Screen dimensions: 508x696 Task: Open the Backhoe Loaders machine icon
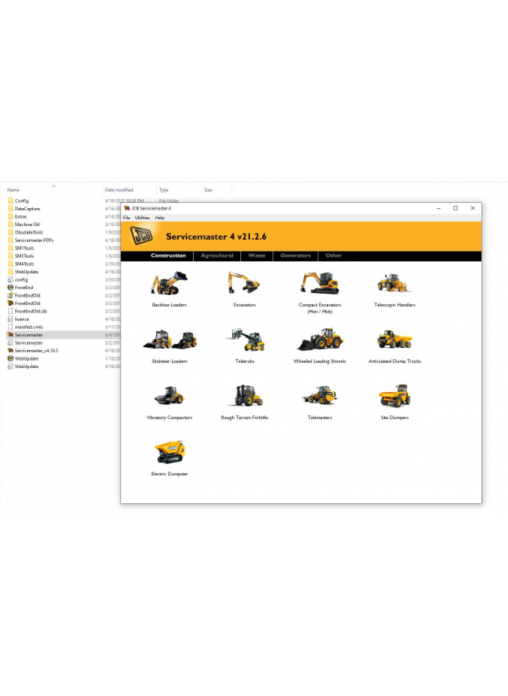point(169,283)
